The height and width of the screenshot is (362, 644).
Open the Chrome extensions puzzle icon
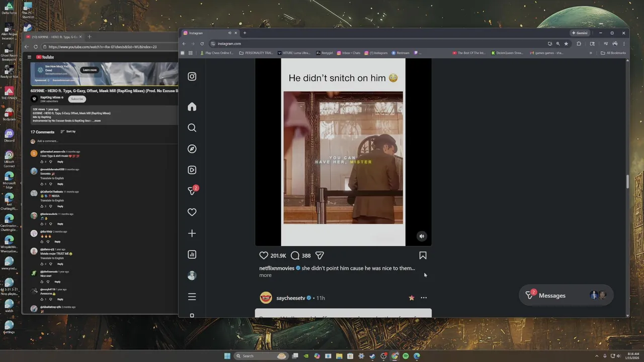point(579,44)
